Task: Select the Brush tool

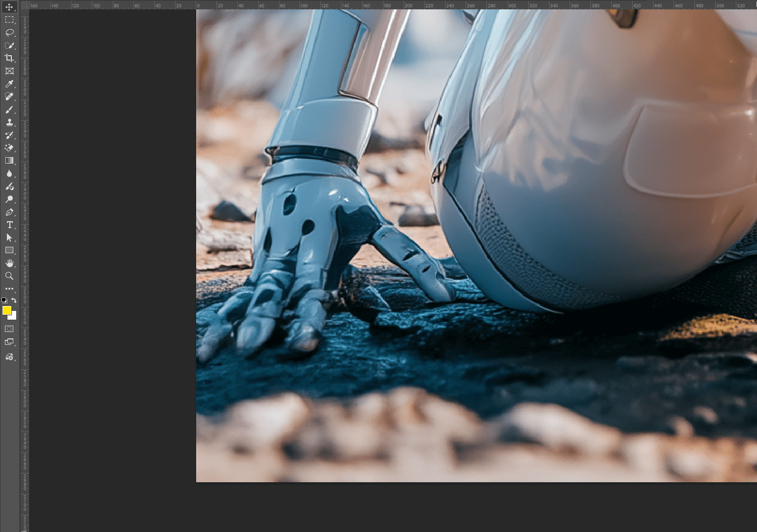Action: click(x=9, y=109)
